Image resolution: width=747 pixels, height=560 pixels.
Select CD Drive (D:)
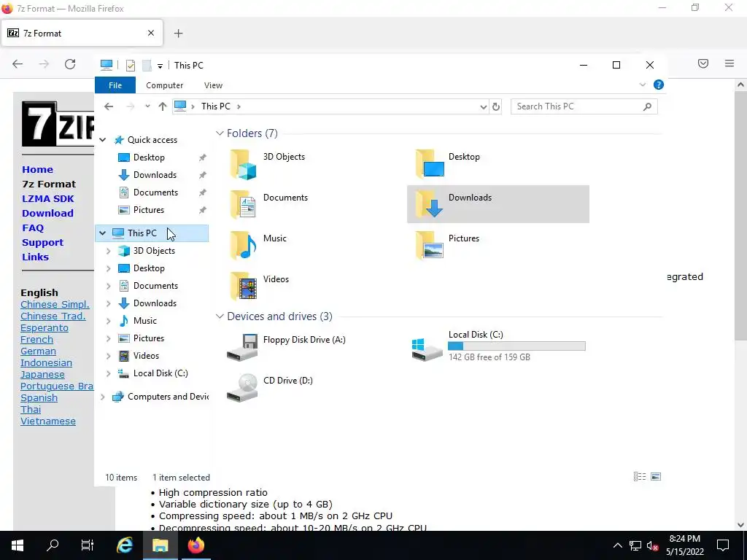point(270,388)
